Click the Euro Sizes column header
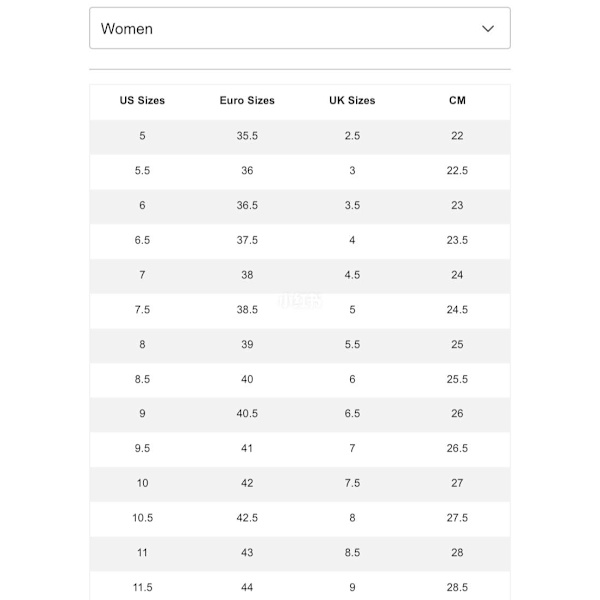 [x=247, y=101]
